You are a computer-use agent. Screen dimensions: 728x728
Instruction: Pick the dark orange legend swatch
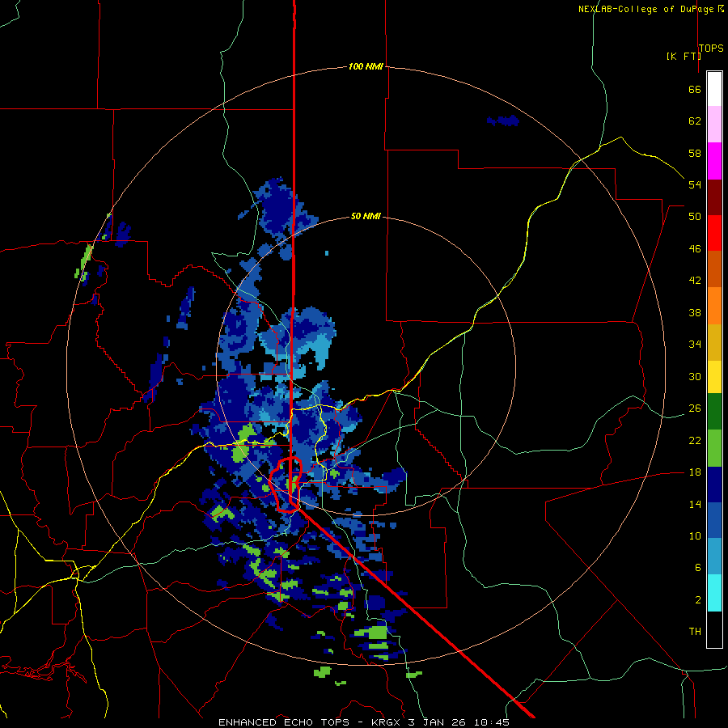click(714, 269)
